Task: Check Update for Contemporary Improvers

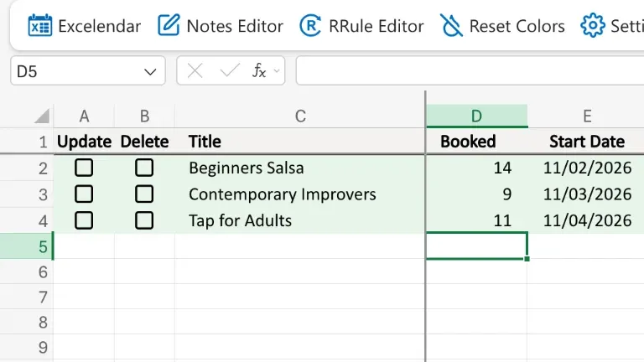Action: tap(84, 194)
